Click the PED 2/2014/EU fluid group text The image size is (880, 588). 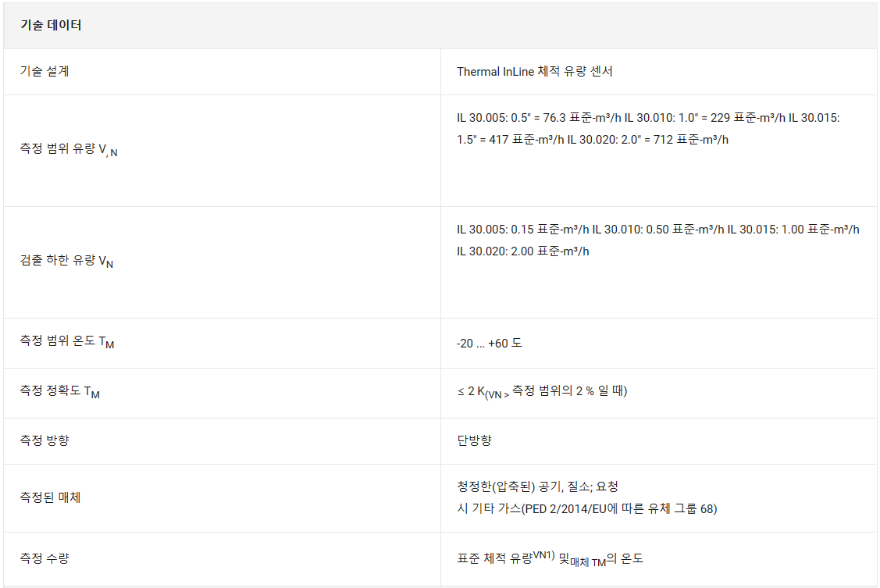pos(586,509)
